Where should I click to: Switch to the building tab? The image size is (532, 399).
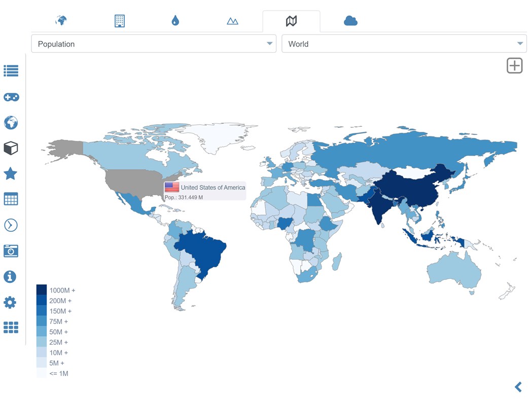[x=119, y=20]
